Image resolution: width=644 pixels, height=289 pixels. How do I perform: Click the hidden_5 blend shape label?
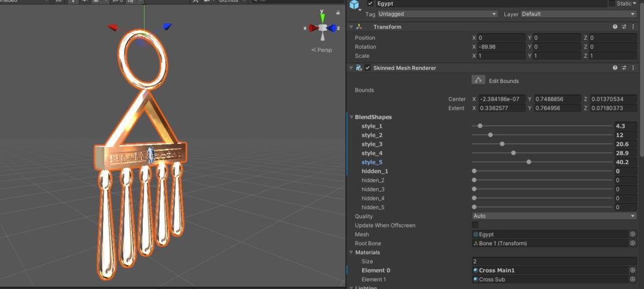point(373,207)
